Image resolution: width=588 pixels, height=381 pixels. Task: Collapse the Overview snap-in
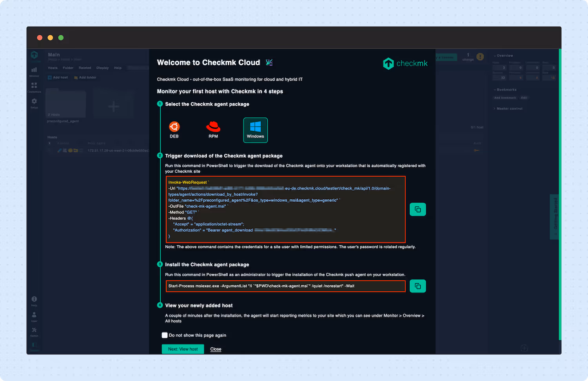click(503, 56)
